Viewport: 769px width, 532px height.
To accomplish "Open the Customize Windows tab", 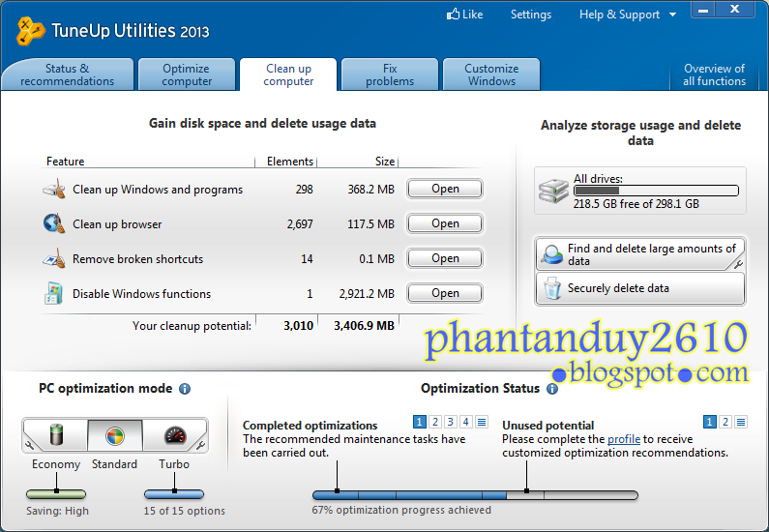I will (x=491, y=74).
